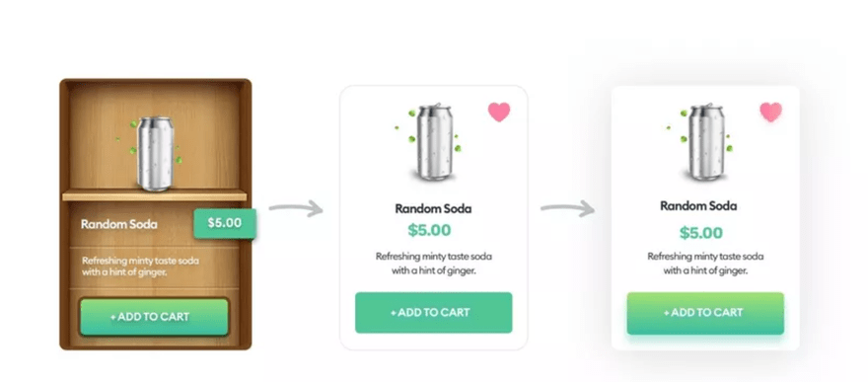Click flat green Add to Cart button
This screenshot has height=382, width=868.
point(433,313)
